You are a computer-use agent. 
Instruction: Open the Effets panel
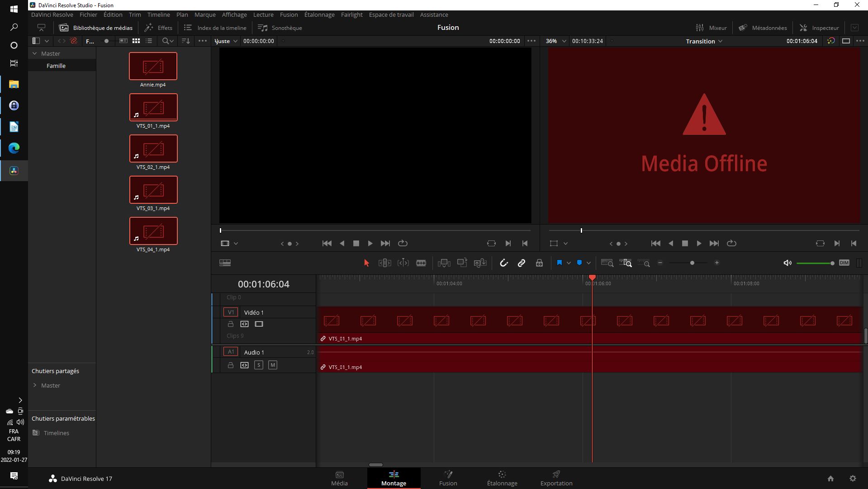click(158, 28)
